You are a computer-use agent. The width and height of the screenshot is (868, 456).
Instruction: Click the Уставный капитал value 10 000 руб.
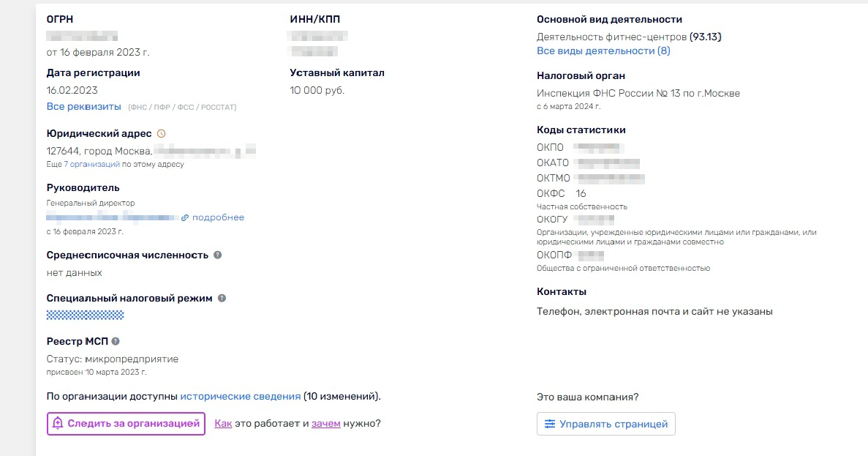(x=317, y=90)
